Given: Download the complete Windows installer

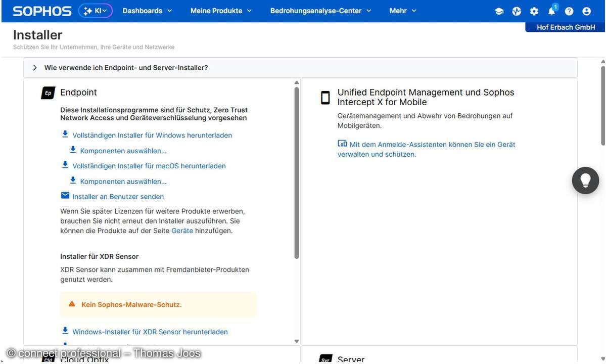Looking at the screenshot, I should [152, 135].
